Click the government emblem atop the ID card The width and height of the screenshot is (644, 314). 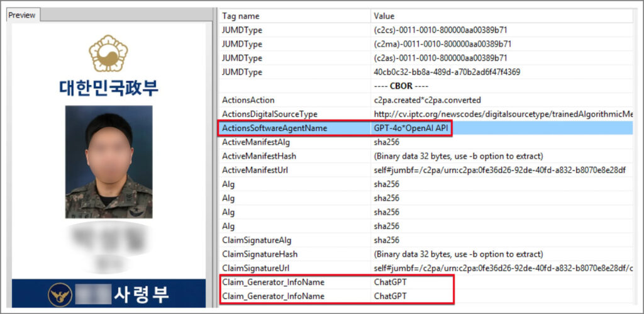[108, 53]
